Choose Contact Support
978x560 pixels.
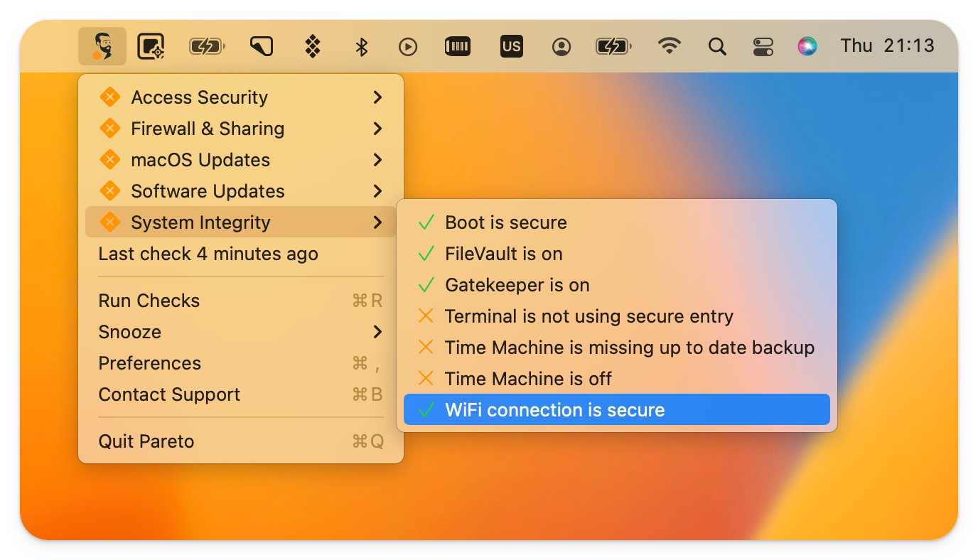[241, 394]
